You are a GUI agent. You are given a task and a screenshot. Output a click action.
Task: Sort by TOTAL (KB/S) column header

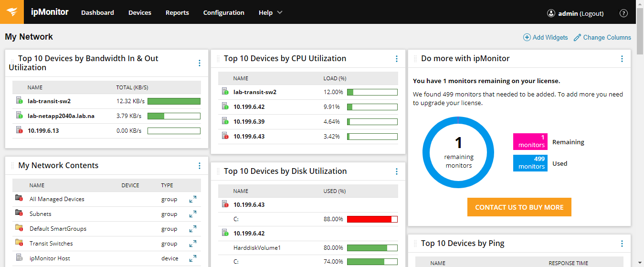132,87
